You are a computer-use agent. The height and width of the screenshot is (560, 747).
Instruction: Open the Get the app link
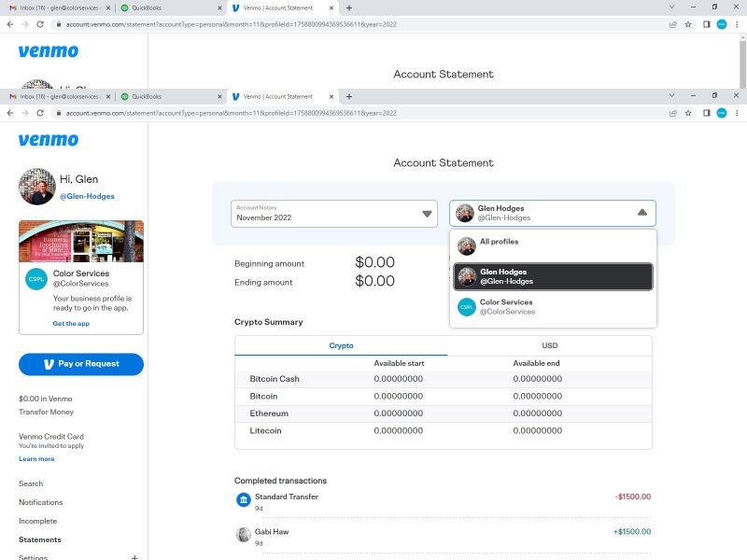pyautogui.click(x=71, y=323)
